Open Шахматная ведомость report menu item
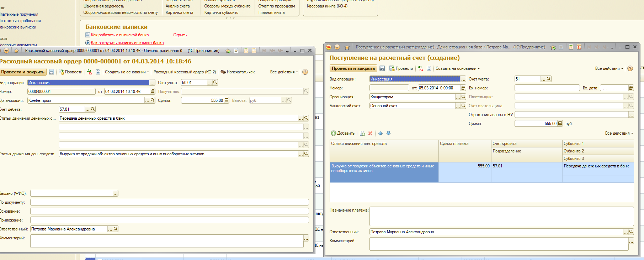This screenshot has width=644, height=260. coord(104,6)
